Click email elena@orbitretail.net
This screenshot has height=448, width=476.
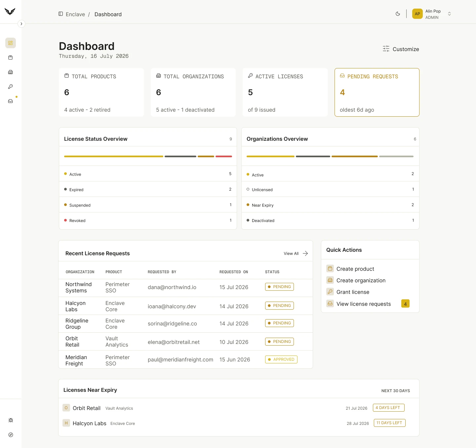pyautogui.click(x=174, y=342)
